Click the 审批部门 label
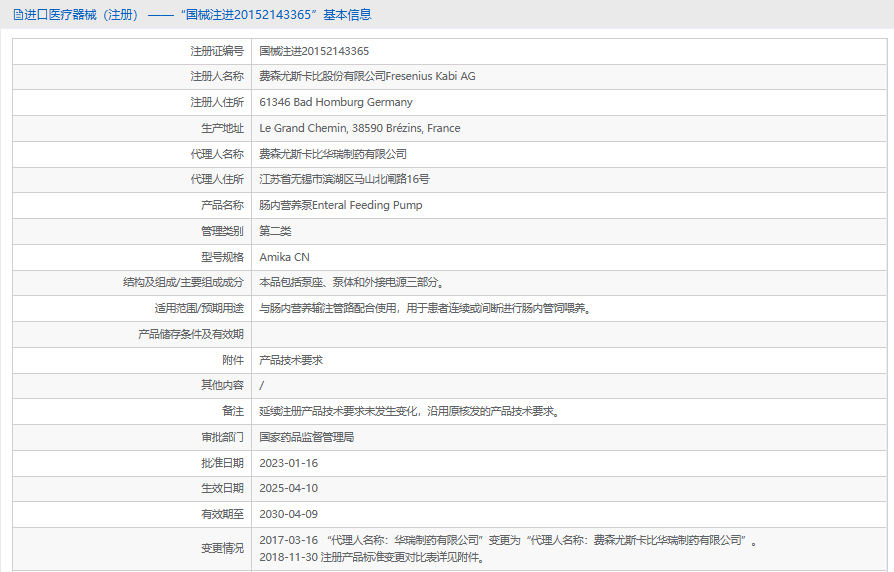Image resolution: width=894 pixels, height=572 pixels. tap(222, 437)
